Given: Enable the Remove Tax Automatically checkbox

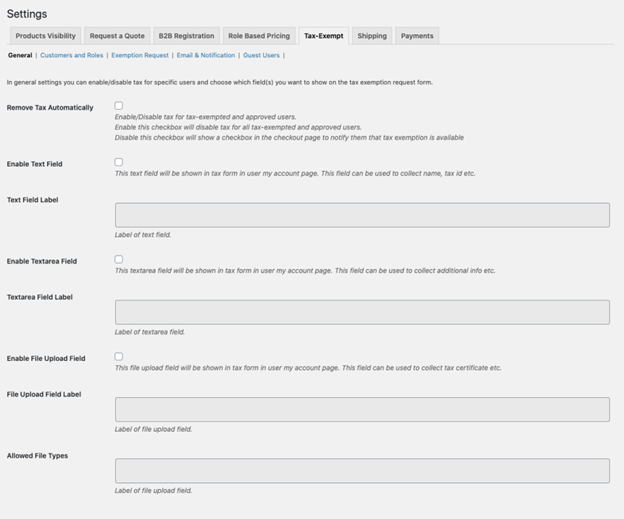Looking at the screenshot, I should [x=119, y=105].
